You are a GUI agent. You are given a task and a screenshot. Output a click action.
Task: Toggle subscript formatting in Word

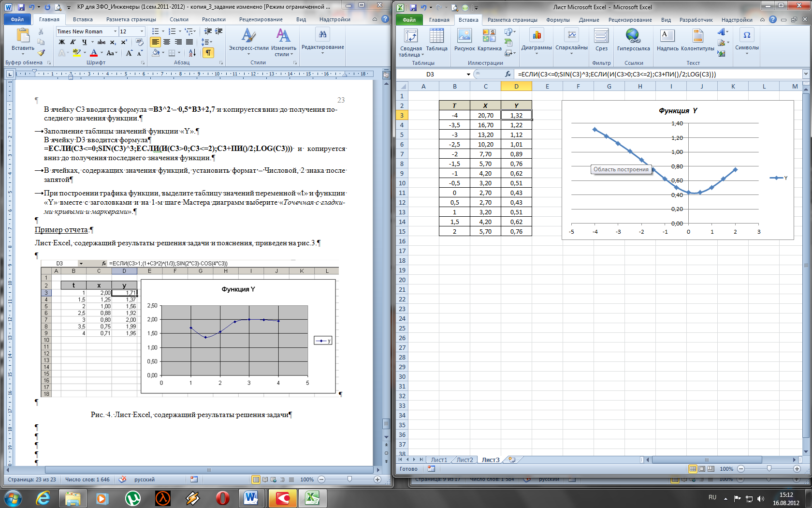pos(113,42)
